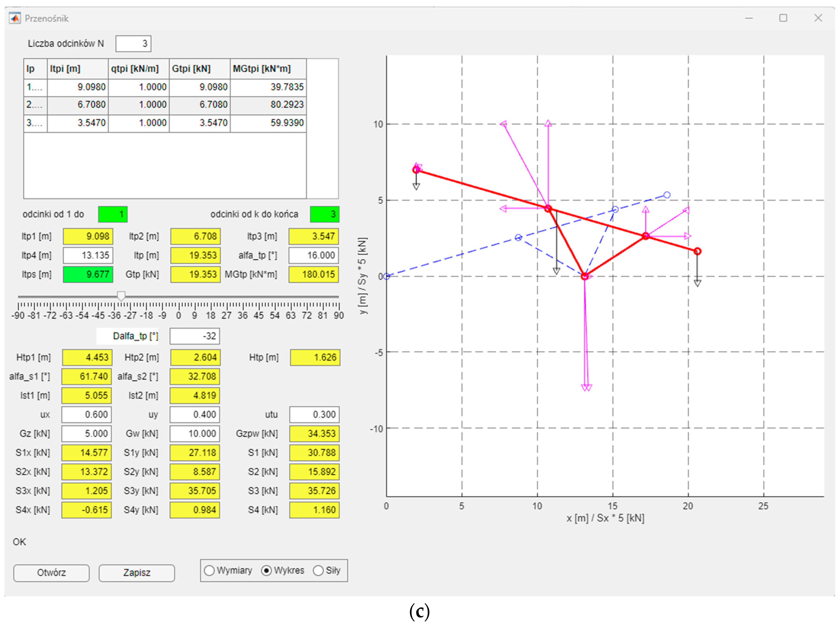Click the Liczba odcinków N input field
This screenshot has height=625, width=840.
133,44
